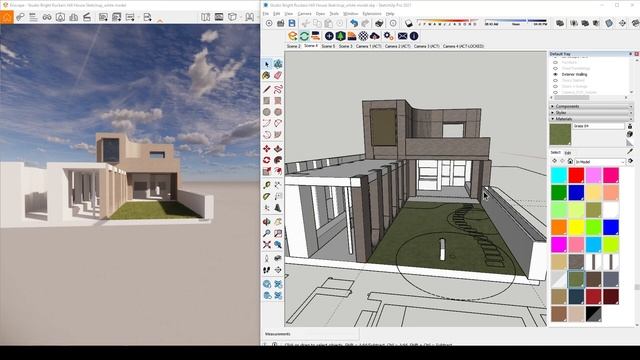
Task: Toggle shadows icon beside the date slider
Action: tap(409, 23)
